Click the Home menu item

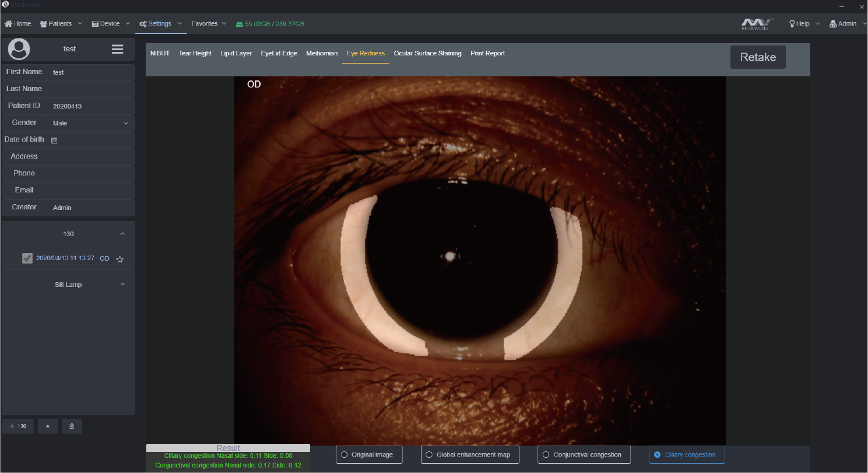(18, 24)
